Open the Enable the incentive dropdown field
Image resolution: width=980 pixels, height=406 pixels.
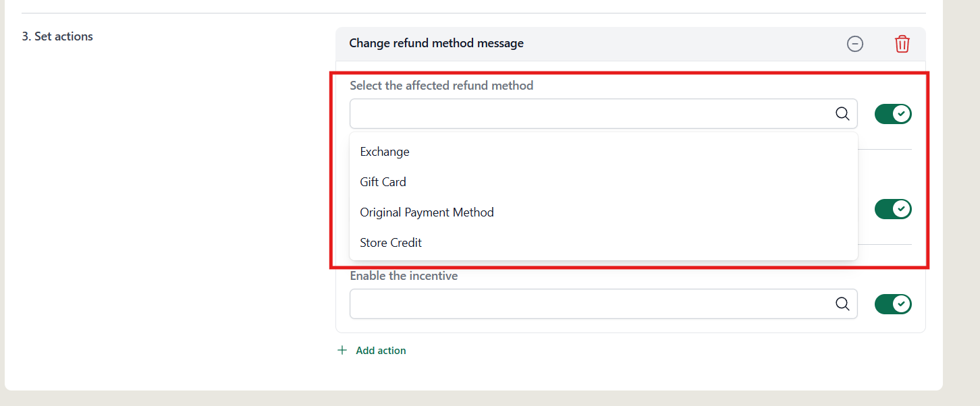[x=603, y=304]
